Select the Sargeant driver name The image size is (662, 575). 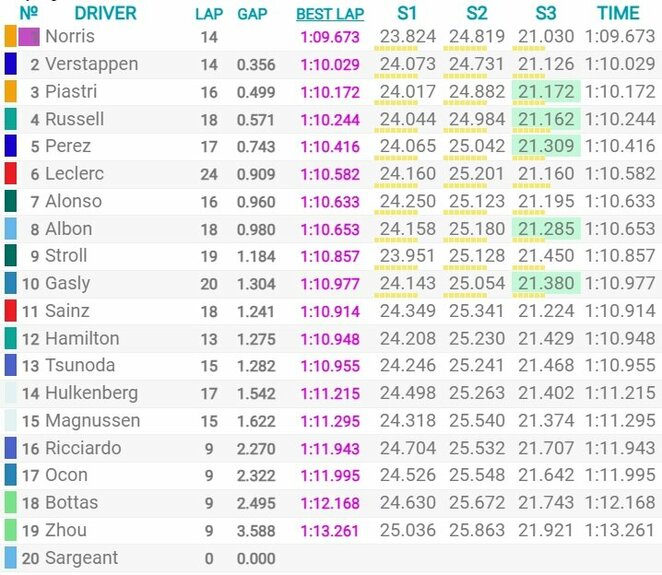coord(81,558)
